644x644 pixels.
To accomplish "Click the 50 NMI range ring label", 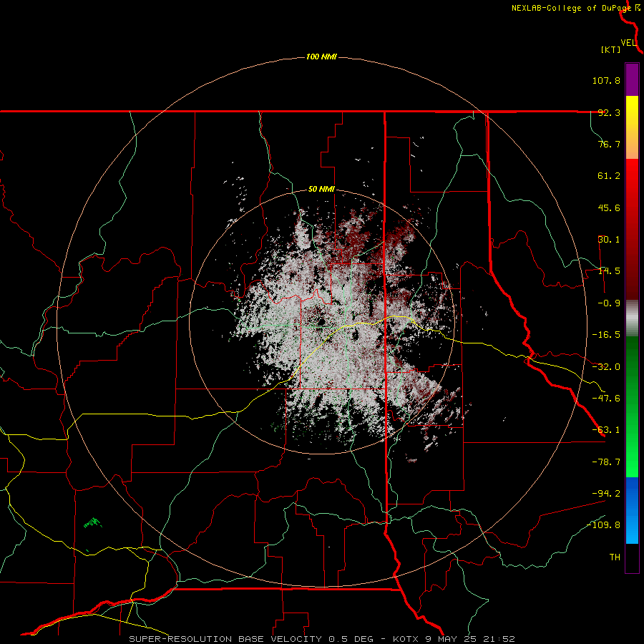I will click(321, 190).
